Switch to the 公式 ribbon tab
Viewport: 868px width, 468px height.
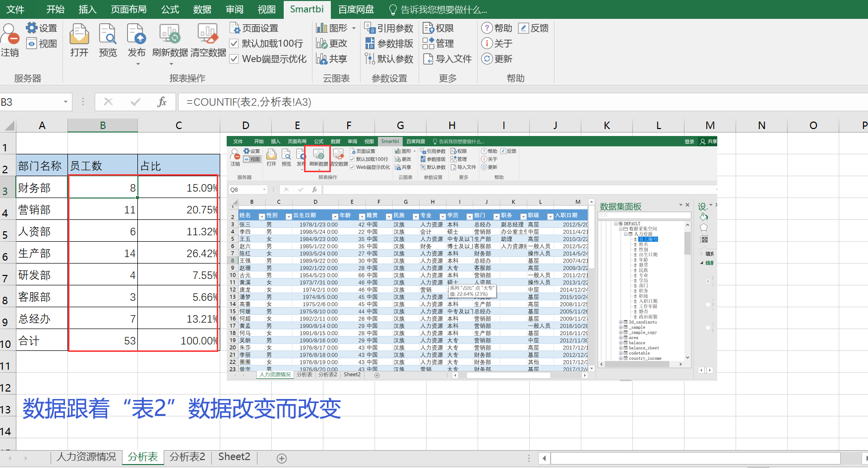[x=170, y=9]
